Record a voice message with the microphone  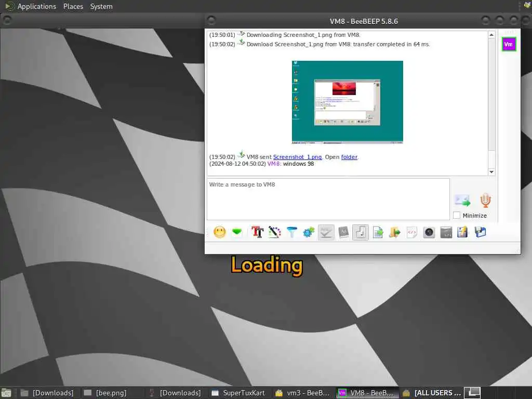[486, 200]
